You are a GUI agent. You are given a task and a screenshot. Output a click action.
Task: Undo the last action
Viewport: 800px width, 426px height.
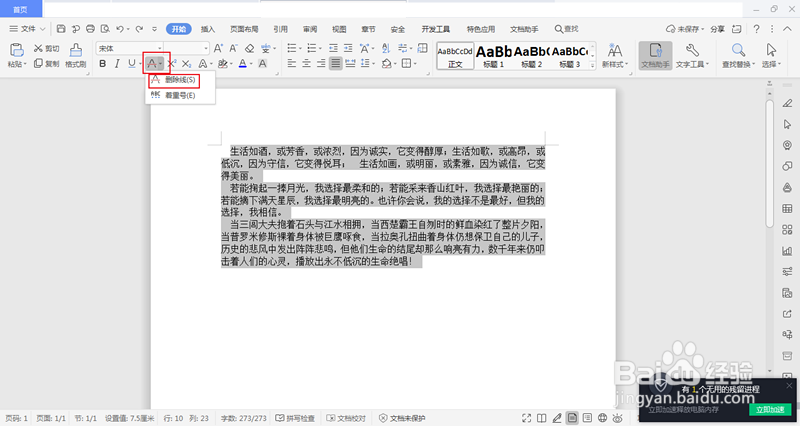[120, 29]
